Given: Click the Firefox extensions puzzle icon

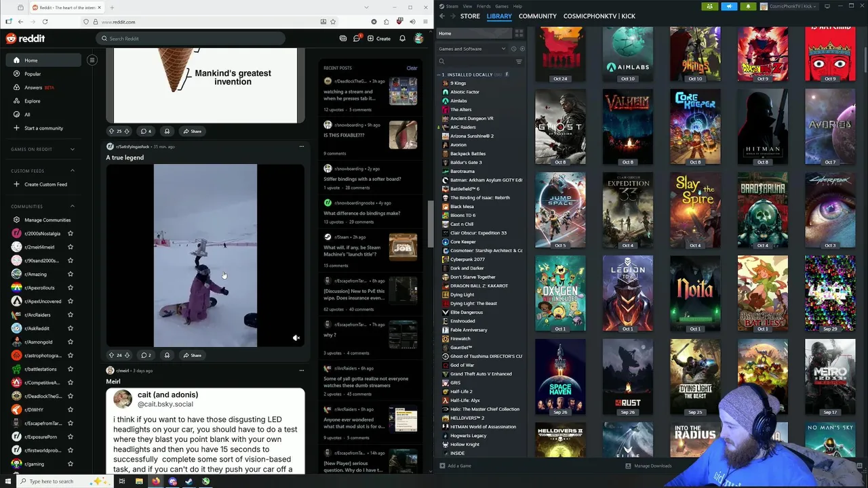Looking at the screenshot, I should pos(387,22).
